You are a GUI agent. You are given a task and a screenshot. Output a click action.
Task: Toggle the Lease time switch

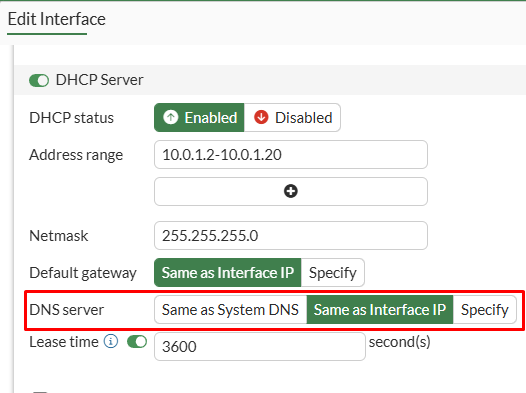click(137, 342)
